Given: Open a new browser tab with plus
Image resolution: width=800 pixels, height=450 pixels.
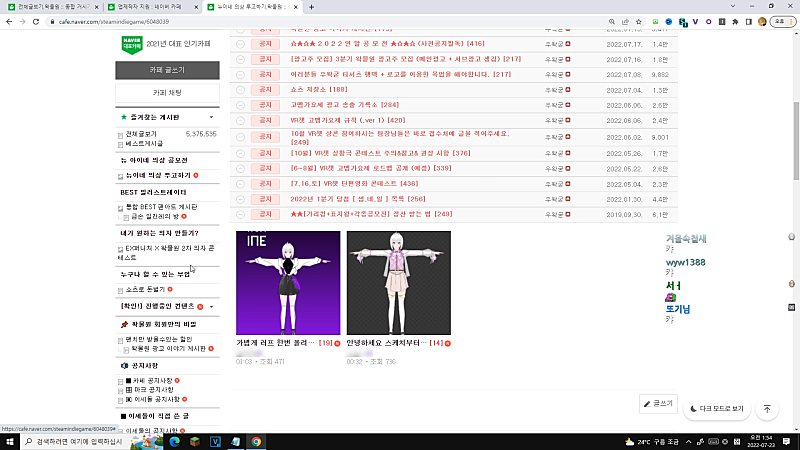Looking at the screenshot, I should tap(311, 7).
